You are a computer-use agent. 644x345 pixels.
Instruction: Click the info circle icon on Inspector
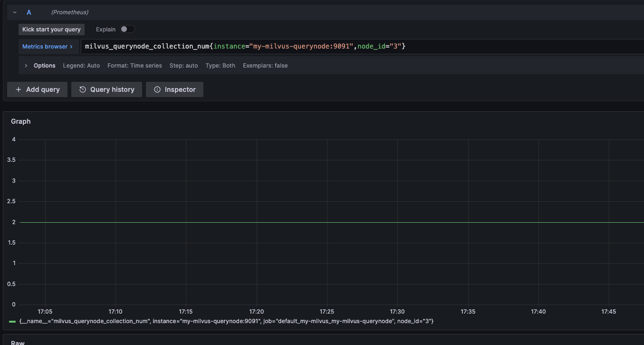click(x=157, y=89)
